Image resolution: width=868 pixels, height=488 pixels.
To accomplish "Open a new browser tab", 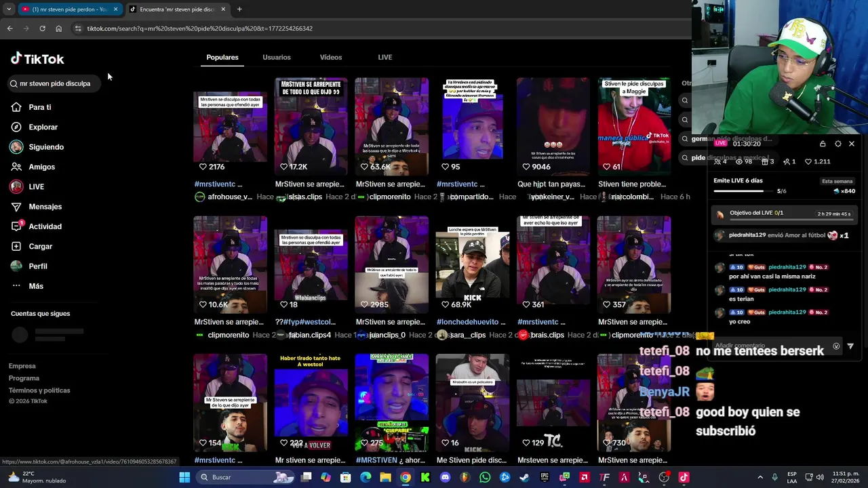I will pyautogui.click(x=239, y=9).
